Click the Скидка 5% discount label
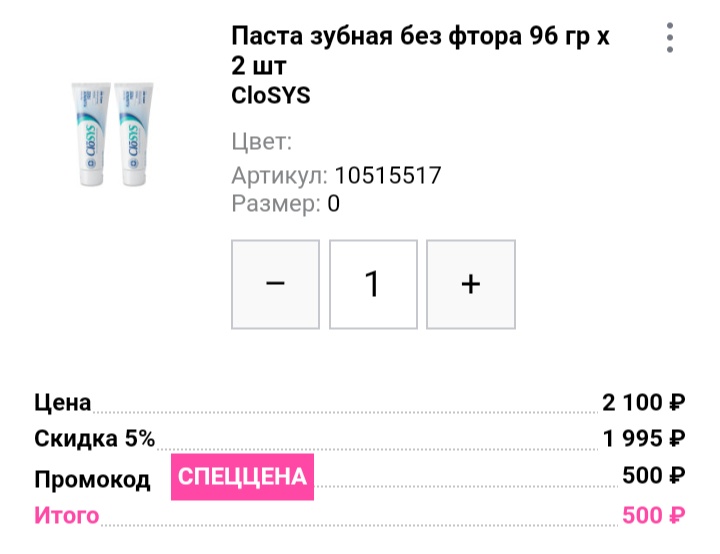Screen dimensions: 720x554 pyautogui.click(x=94, y=438)
